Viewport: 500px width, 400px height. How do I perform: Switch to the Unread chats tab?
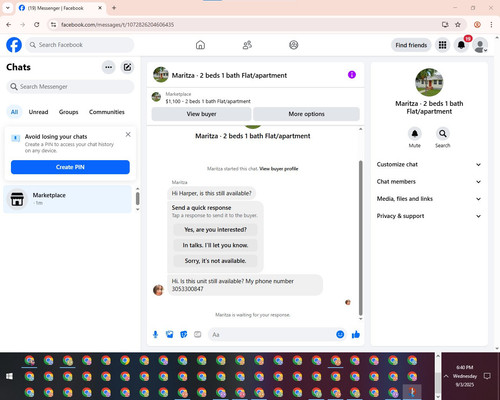(x=38, y=112)
